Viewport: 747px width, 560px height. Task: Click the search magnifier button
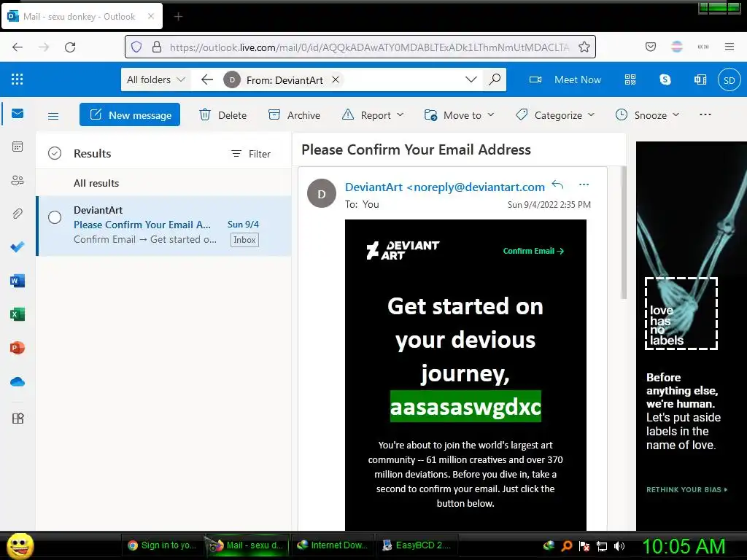495,79
